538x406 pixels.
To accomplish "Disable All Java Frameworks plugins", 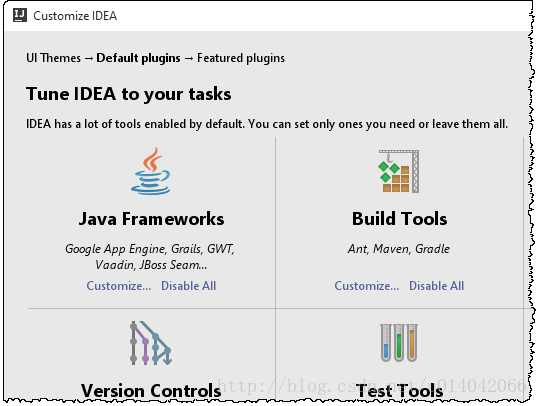I will tap(188, 286).
